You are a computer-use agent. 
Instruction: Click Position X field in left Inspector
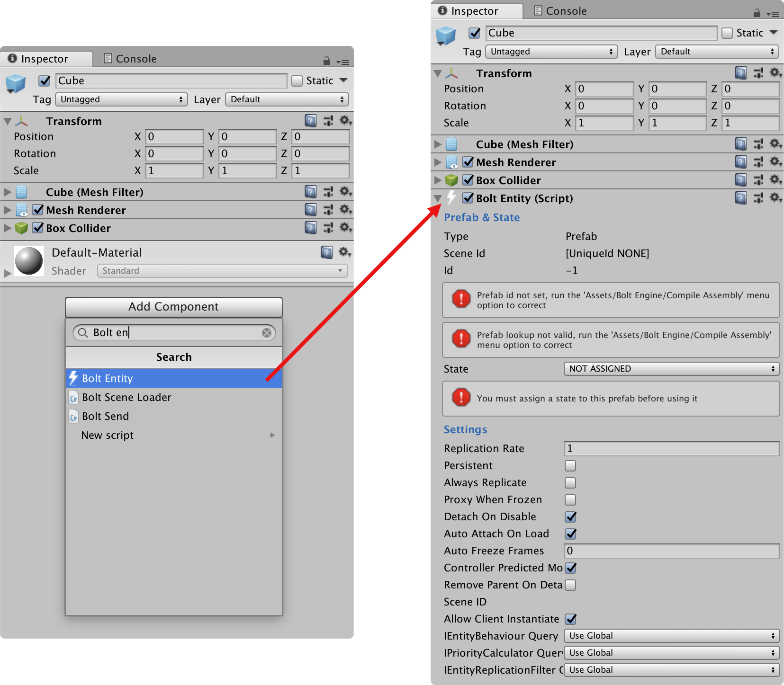[x=174, y=137]
